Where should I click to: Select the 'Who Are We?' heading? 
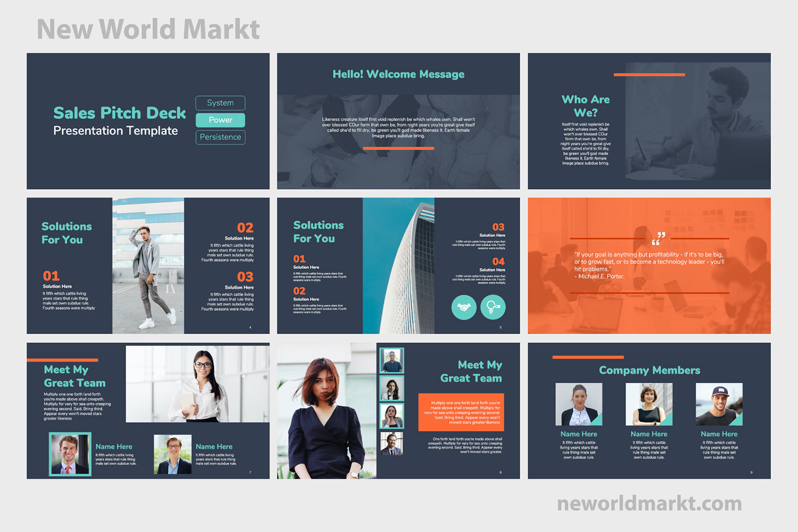(585, 106)
